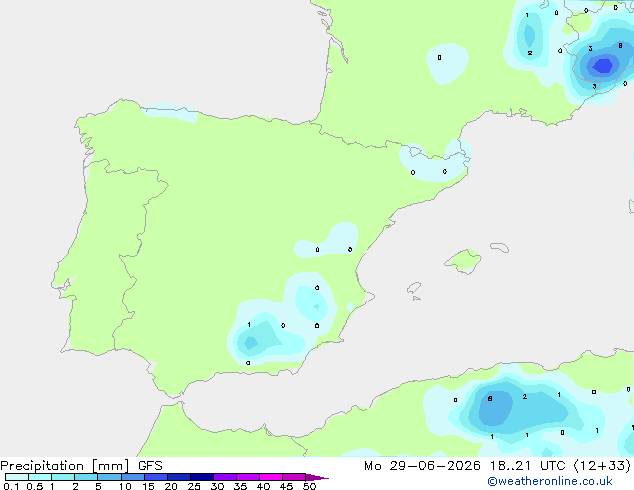Click the dark blue precipitation core over France
This screenshot has height=490, width=634.
[x=603, y=65]
